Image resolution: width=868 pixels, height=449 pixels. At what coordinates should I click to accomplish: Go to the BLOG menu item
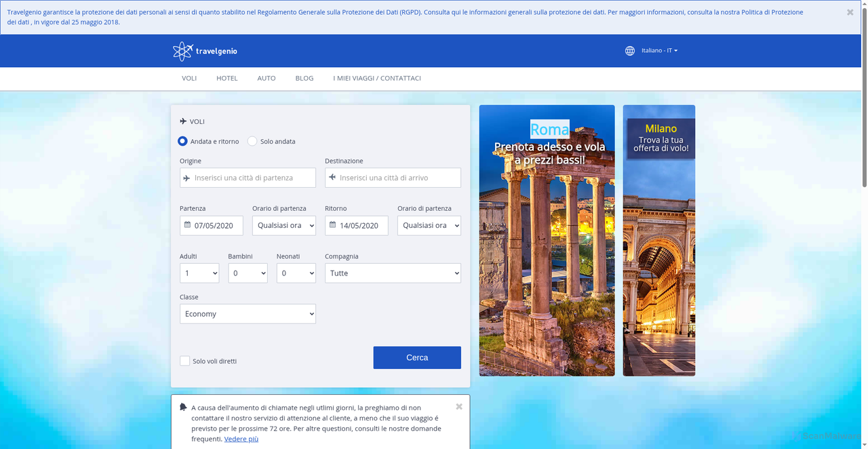tap(304, 79)
